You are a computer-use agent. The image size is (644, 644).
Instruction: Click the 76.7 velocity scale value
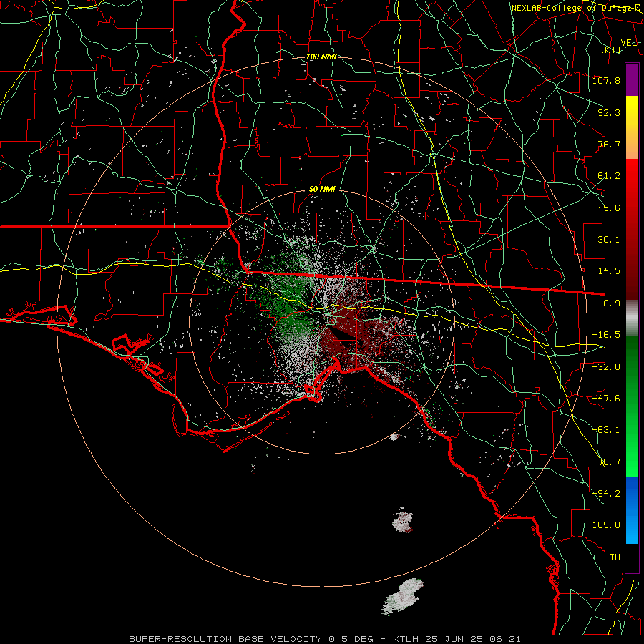(x=609, y=144)
